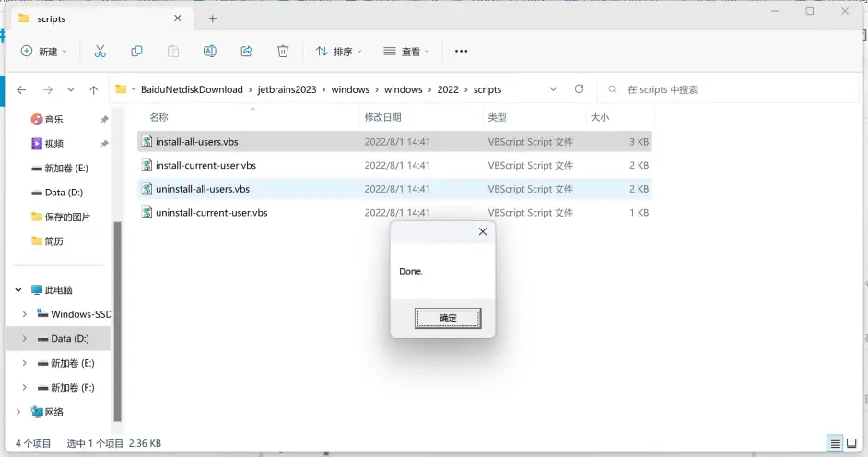Open recent locations chevron dropdown
The height and width of the screenshot is (457, 868).
(71, 89)
